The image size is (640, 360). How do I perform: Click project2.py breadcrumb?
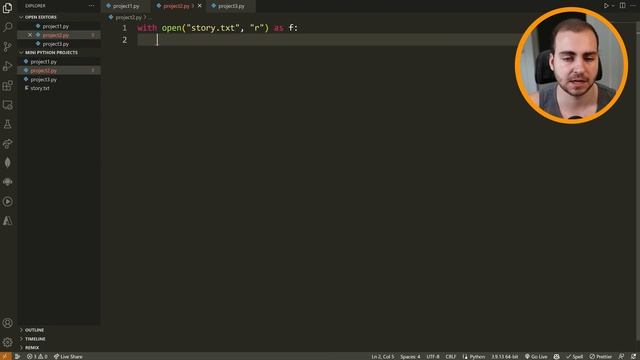point(128,18)
